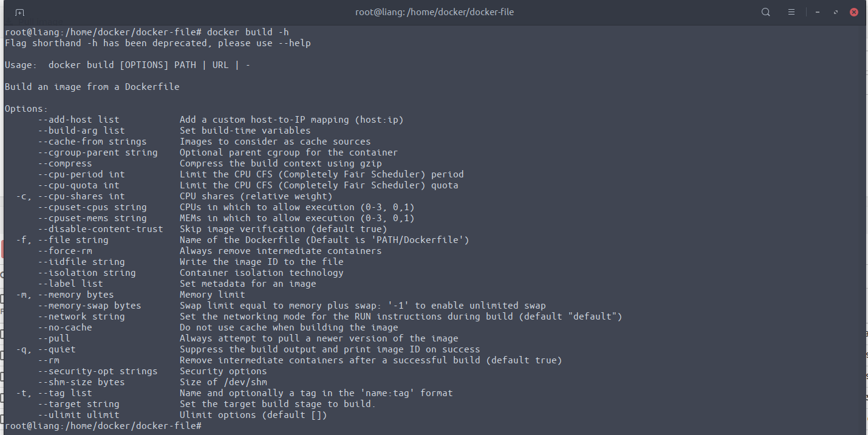Click the '--pull' option text

[x=54, y=338]
